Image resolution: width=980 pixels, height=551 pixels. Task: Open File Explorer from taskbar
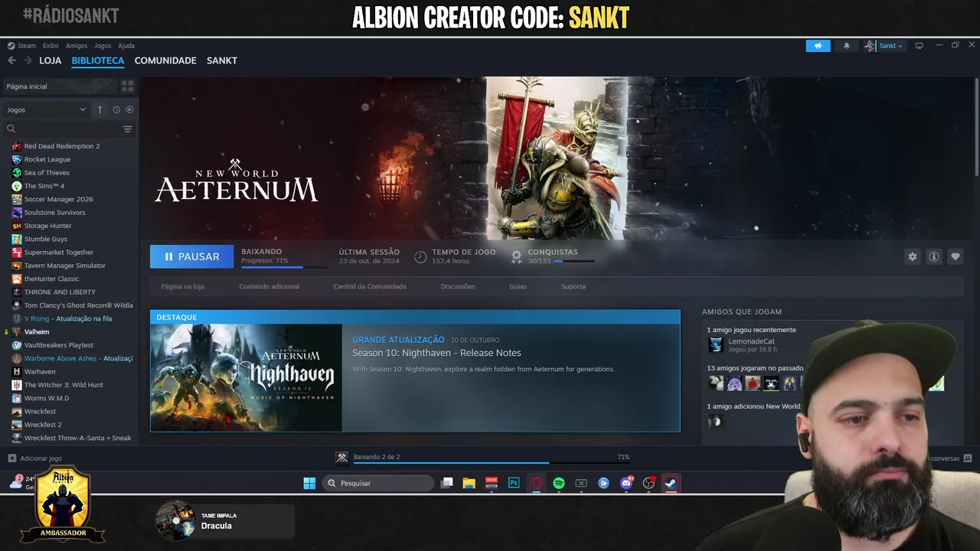(x=469, y=483)
